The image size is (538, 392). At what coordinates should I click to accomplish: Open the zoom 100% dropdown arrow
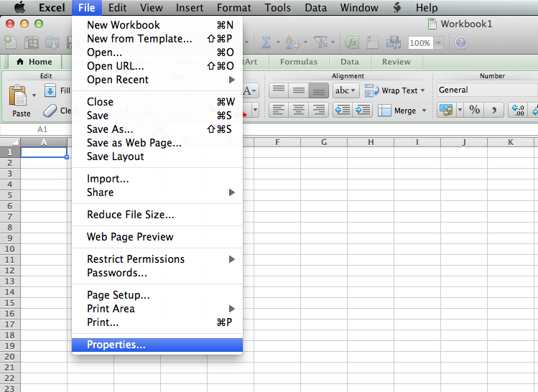pos(438,43)
